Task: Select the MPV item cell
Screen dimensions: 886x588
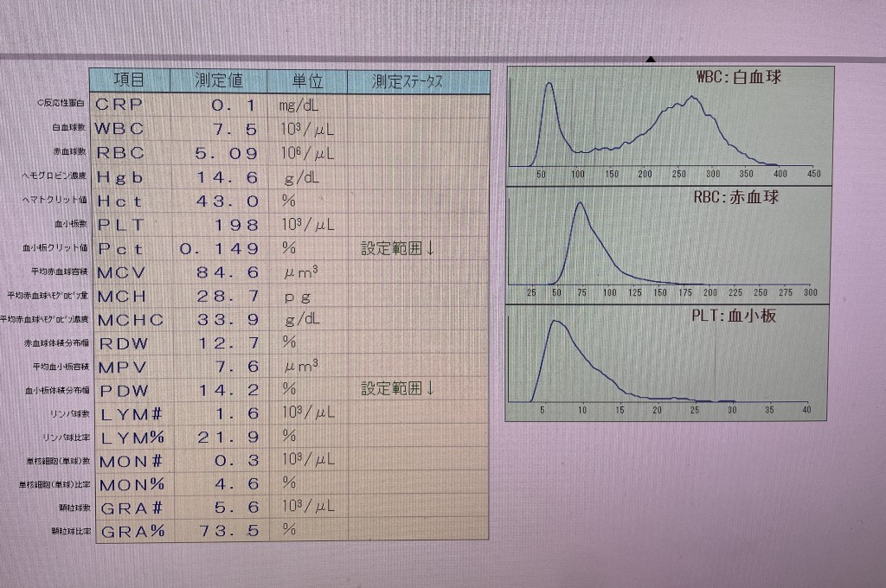Action: [134, 367]
